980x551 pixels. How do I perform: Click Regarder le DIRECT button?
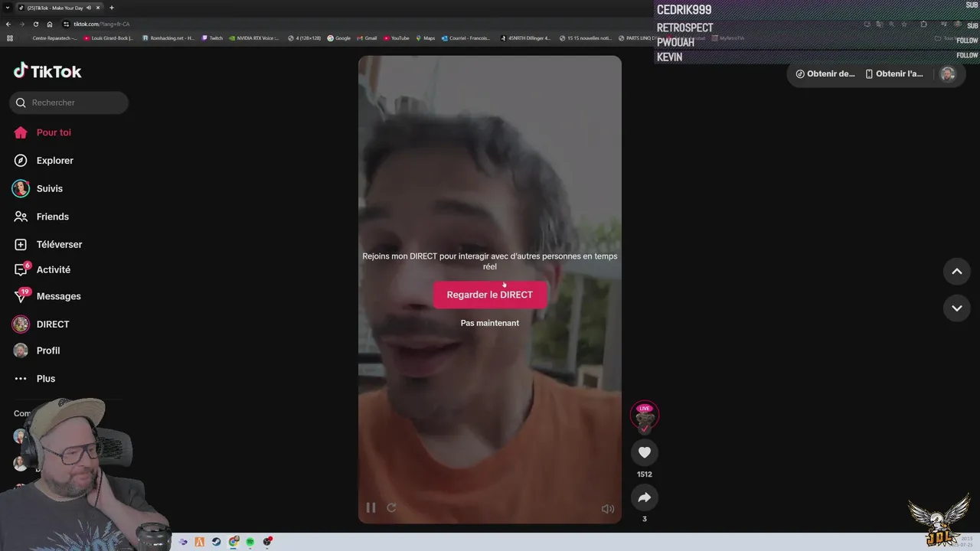[490, 295]
